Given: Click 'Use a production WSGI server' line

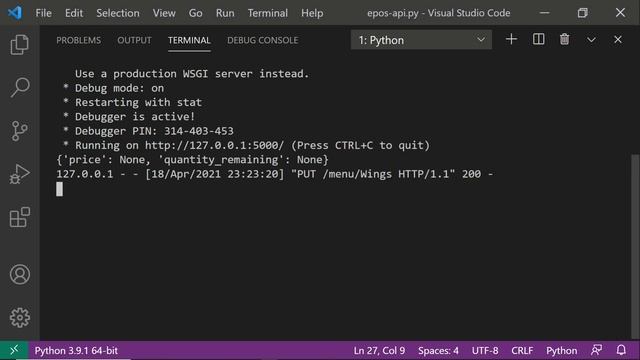Looking at the screenshot, I should click(x=192, y=74).
